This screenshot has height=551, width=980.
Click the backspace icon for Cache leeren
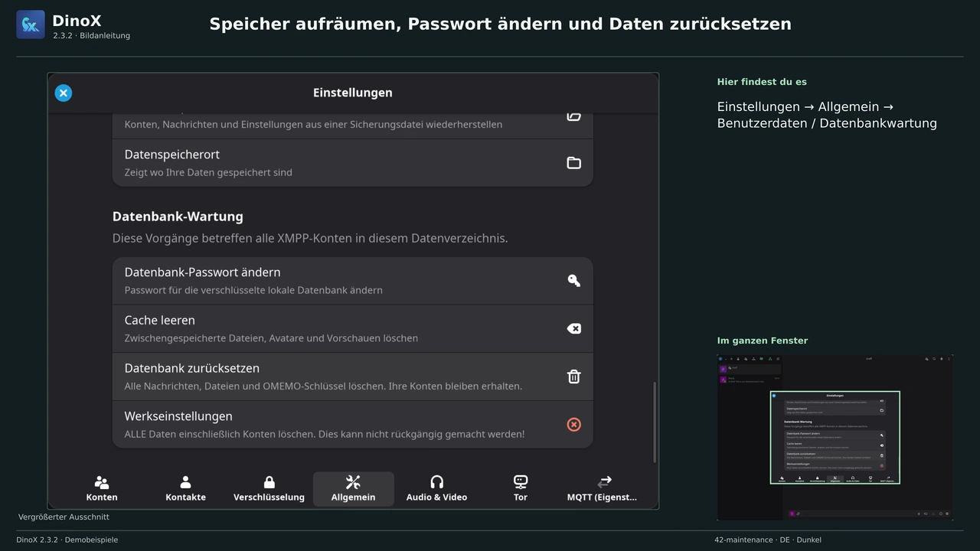point(573,328)
